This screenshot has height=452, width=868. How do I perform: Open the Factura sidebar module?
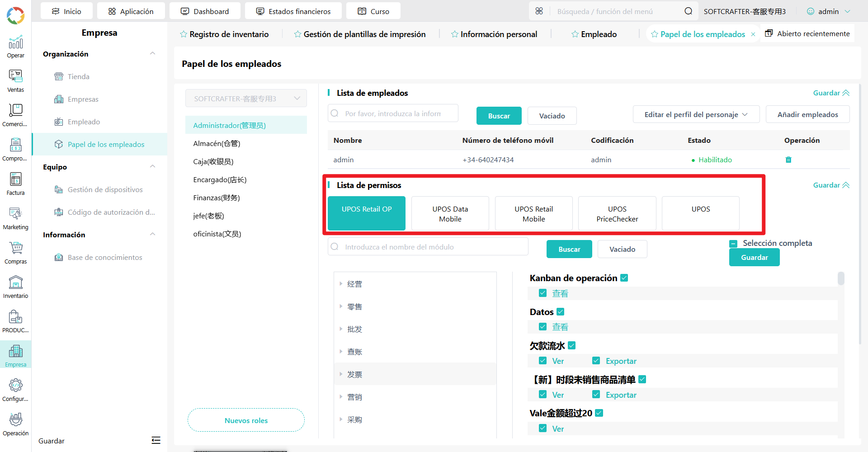[15, 184]
